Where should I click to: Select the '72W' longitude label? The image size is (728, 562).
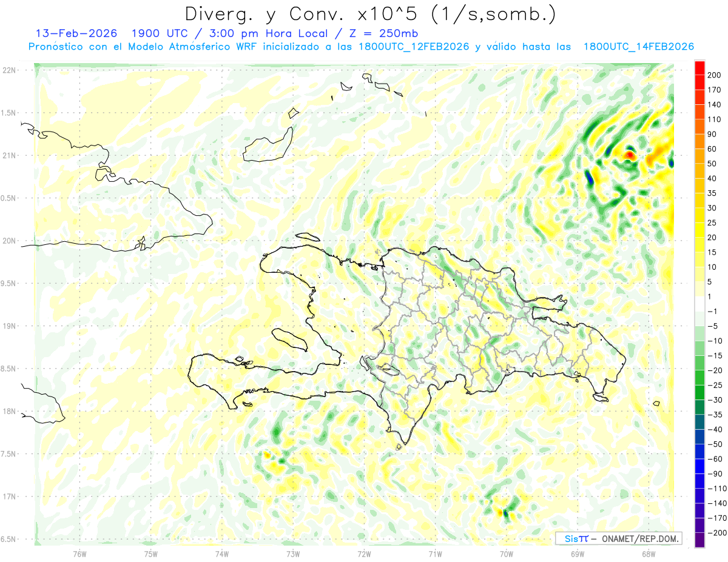[x=364, y=554]
